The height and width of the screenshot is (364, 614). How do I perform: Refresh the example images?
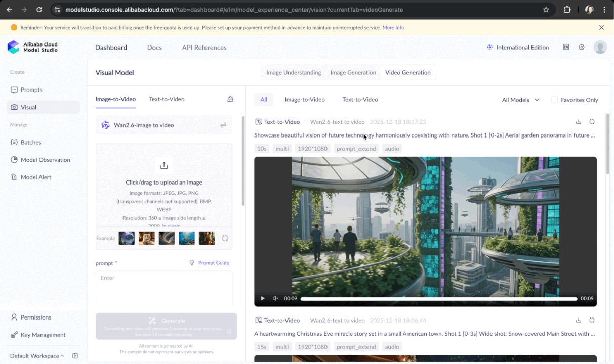[225, 238]
